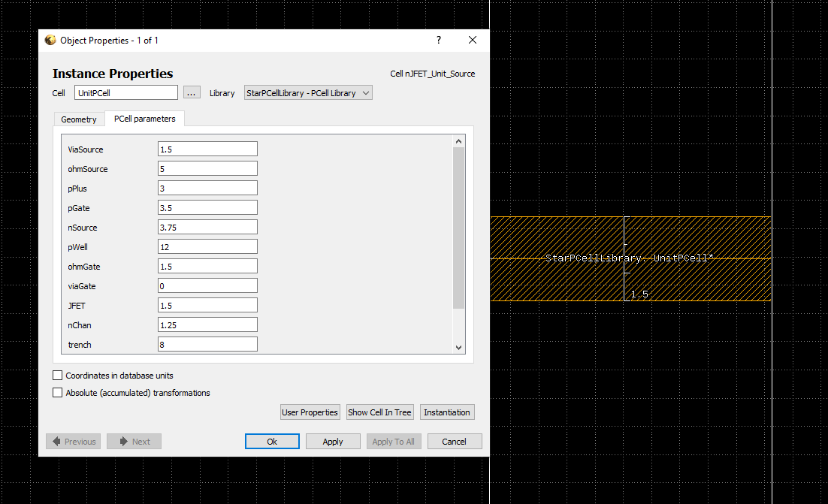Open cell browser with the ellipsis button

(x=192, y=92)
